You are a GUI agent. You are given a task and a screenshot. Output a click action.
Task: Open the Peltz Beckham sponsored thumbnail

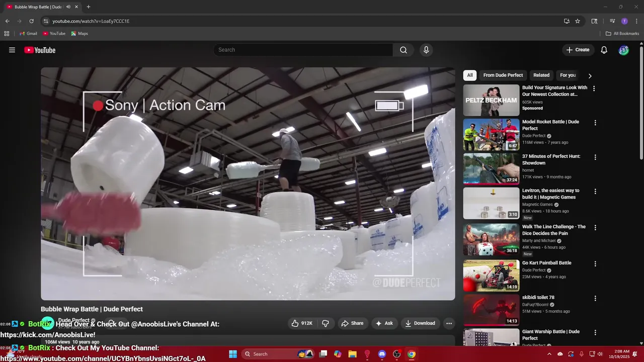(491, 100)
